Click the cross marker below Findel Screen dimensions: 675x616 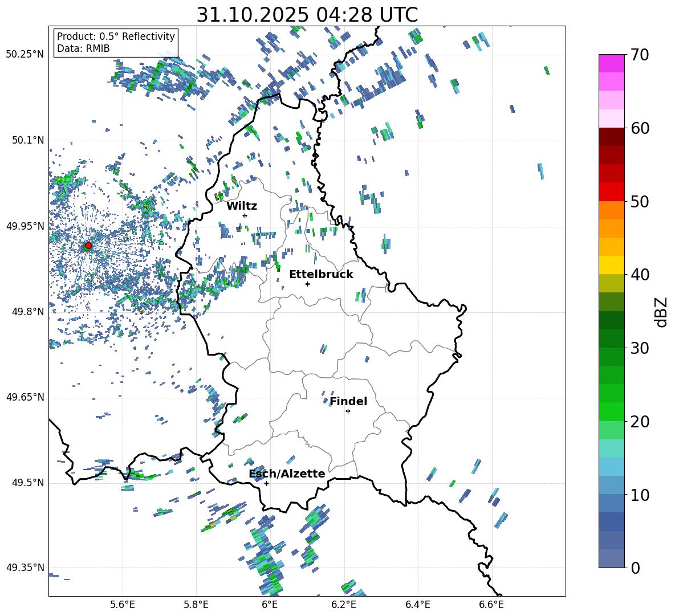pyautogui.click(x=348, y=411)
